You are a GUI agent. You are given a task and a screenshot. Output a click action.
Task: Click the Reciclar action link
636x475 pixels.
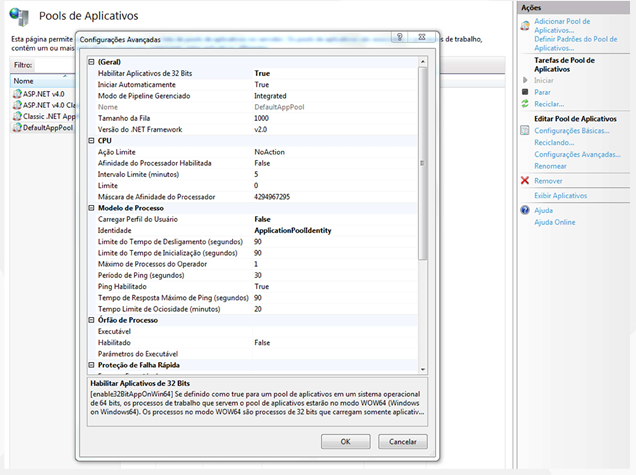pyautogui.click(x=549, y=104)
